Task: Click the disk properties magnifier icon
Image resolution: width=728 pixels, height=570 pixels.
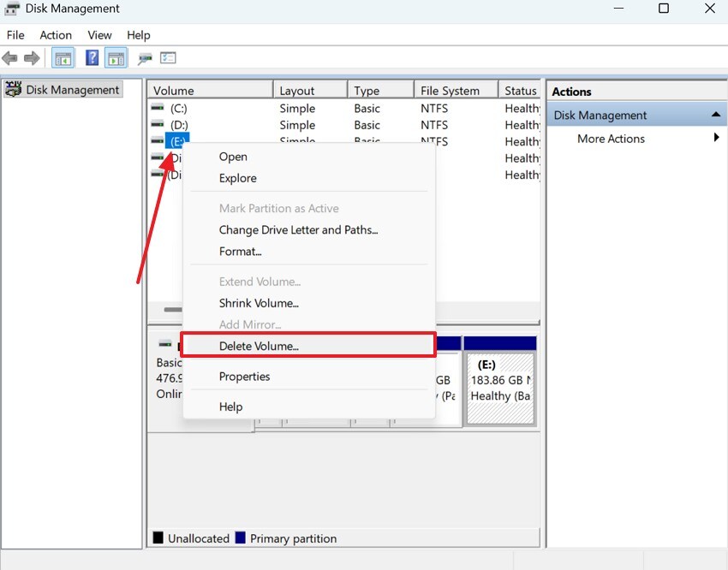Action: pos(144,58)
